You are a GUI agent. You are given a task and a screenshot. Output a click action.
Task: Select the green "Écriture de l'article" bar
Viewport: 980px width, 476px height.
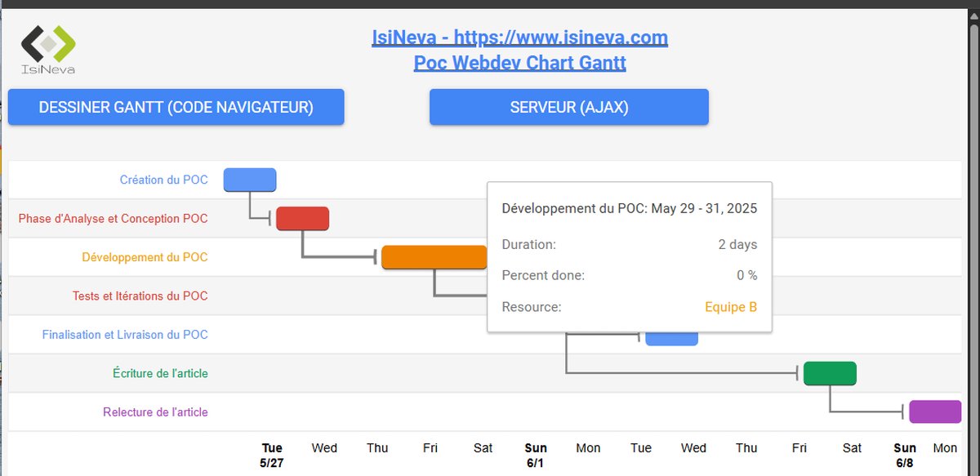830,372
